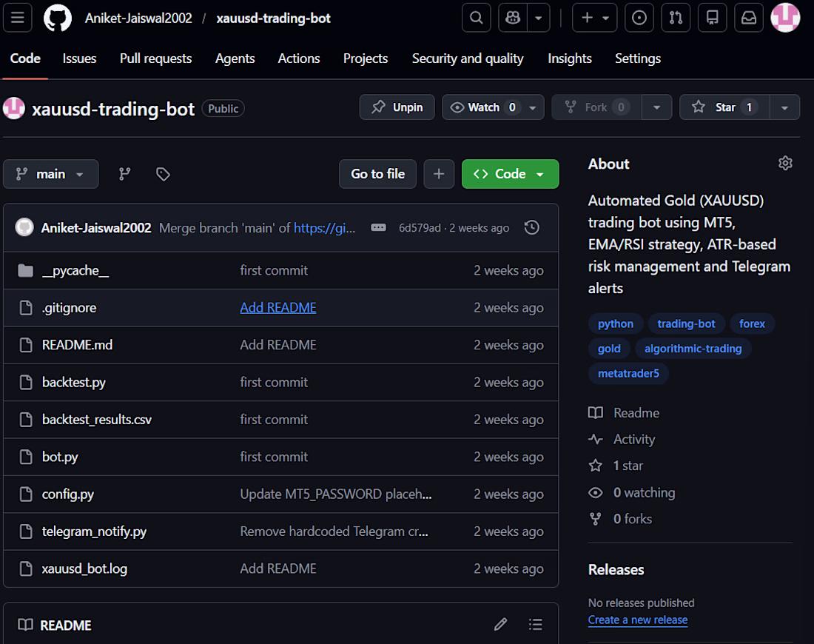Open the main branch selector dropdown
Screen dimensions: 814x644
point(50,174)
